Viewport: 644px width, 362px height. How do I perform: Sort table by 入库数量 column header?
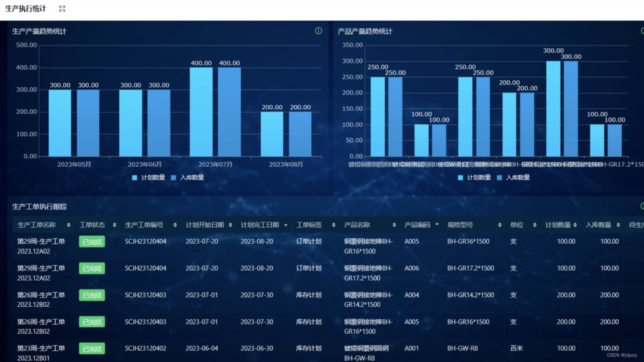(x=618, y=225)
